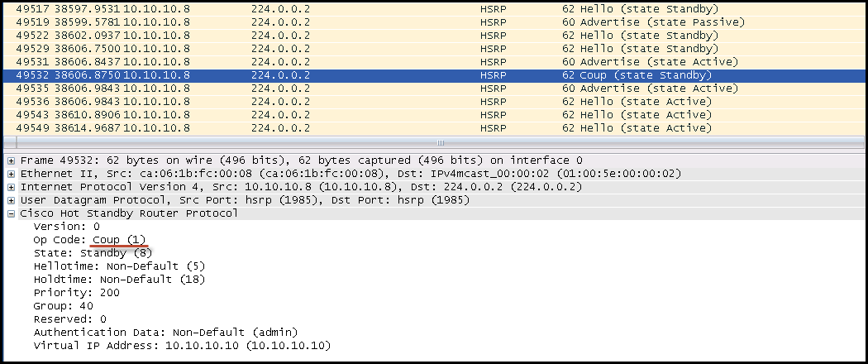Click the 38614.9687 time cell
This screenshot has height=364, width=868.
88,128
